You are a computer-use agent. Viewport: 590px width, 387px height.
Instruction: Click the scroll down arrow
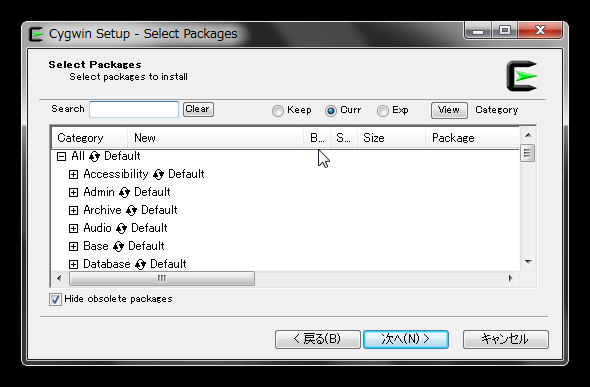(528, 262)
